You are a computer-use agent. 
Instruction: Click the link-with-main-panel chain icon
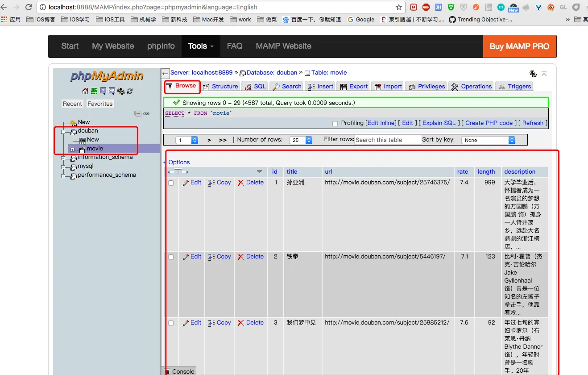(x=146, y=113)
